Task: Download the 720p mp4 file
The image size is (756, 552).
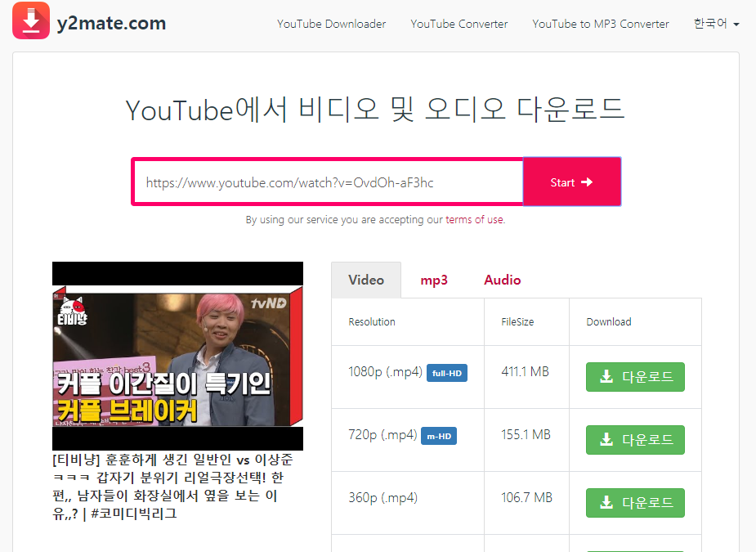Action: [x=635, y=440]
